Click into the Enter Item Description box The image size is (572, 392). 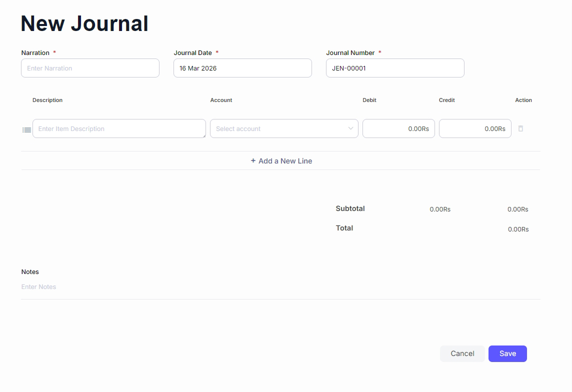click(118, 128)
